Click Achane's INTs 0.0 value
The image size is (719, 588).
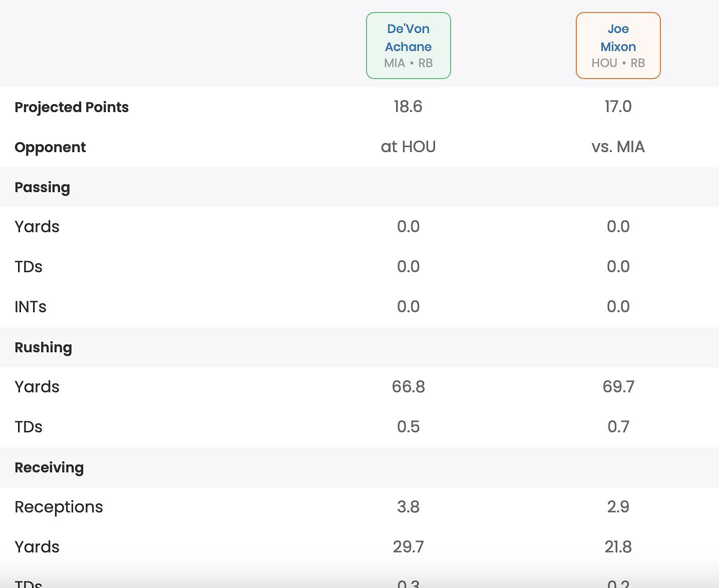(408, 307)
